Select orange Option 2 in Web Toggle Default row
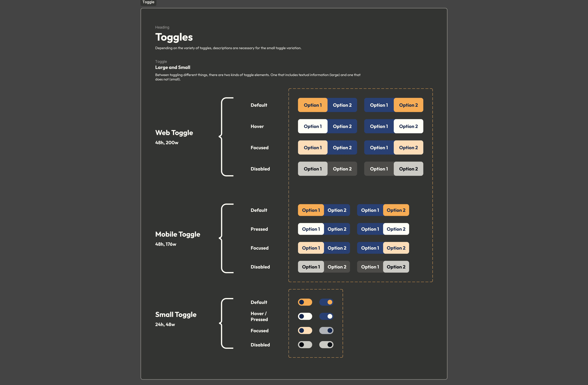 point(408,105)
